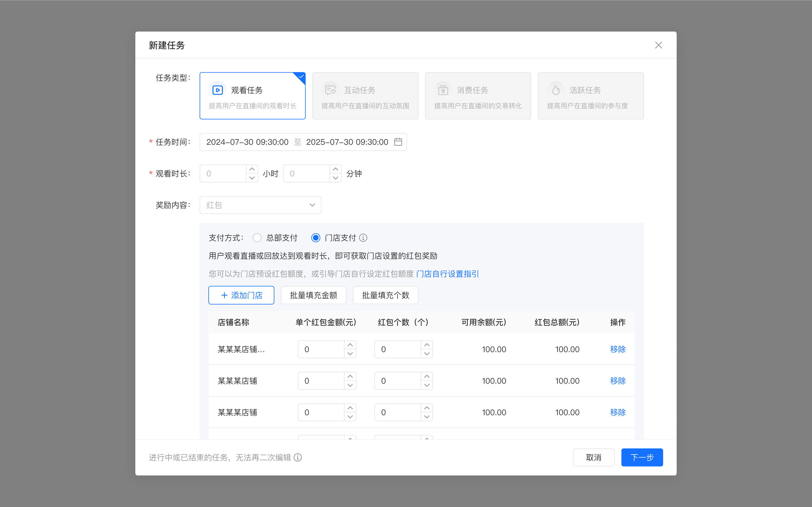Increase the 小时 value with up arrow
This screenshot has height=507, width=812.
[252, 169]
